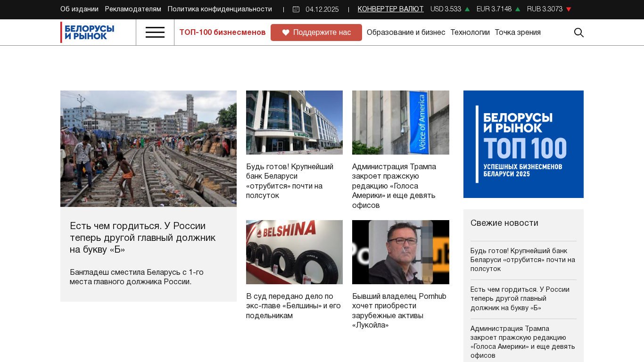Viewport: 644px width, 362px height.
Task: Open the hamburger menu icon
Action: (x=155, y=33)
